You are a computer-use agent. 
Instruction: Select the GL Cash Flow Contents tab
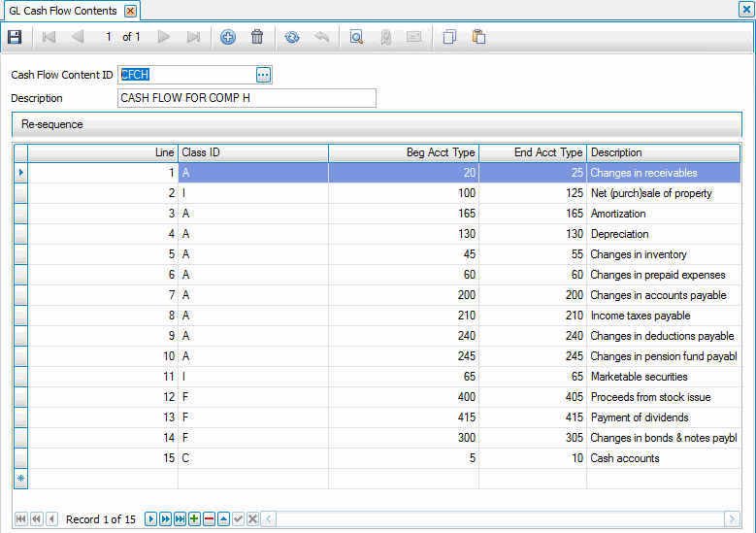coord(63,11)
